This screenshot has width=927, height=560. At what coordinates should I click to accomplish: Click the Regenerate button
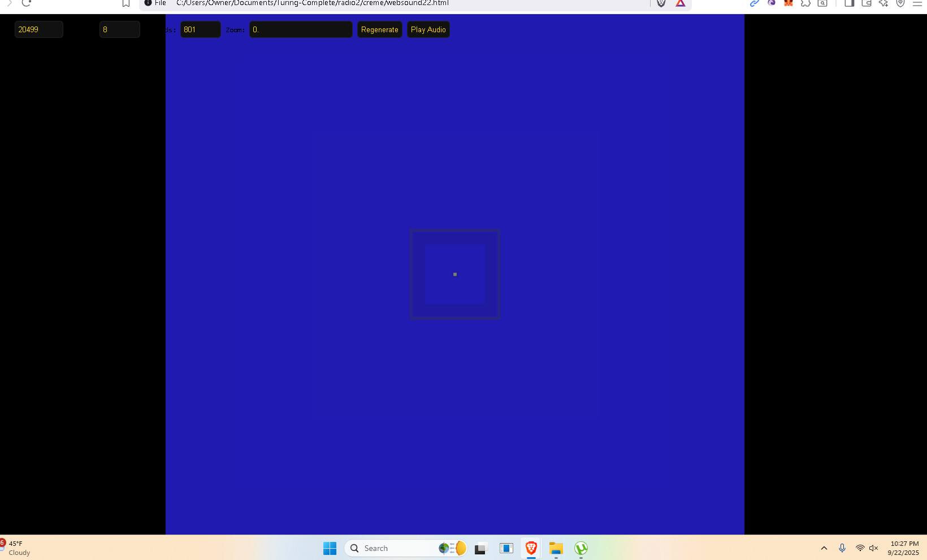(x=379, y=29)
